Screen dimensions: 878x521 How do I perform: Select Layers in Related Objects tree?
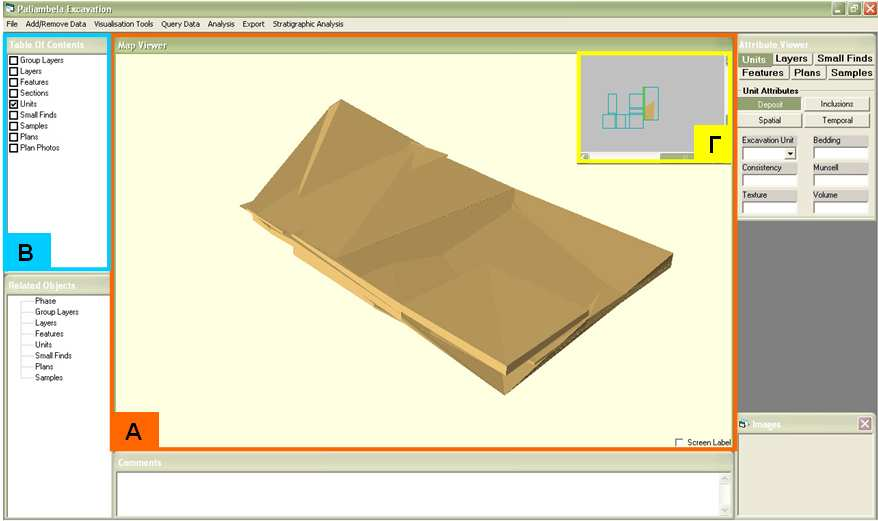point(45,323)
